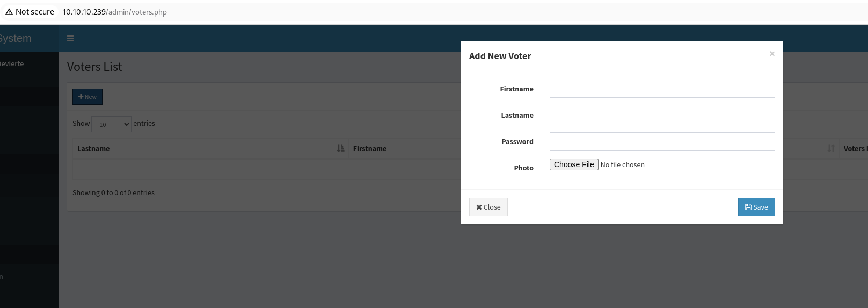This screenshot has width=868, height=308.
Task: Click the Not secure warning icon
Action: click(x=9, y=12)
